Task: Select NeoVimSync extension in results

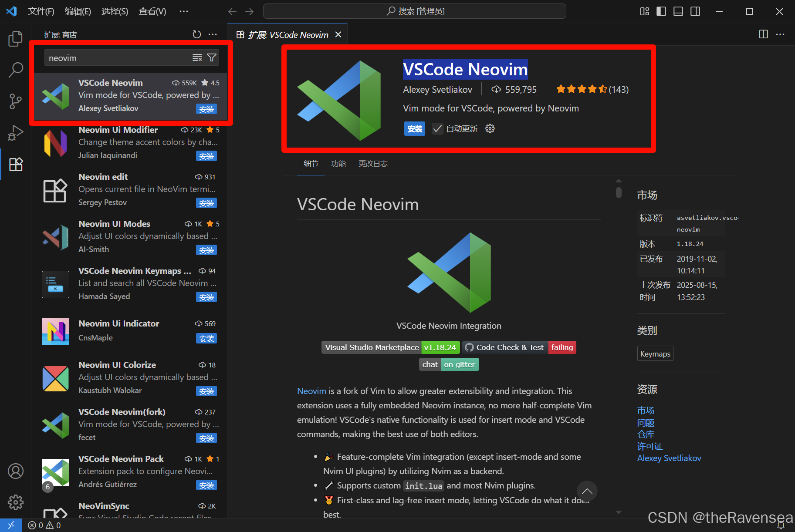Action: pyautogui.click(x=130, y=508)
